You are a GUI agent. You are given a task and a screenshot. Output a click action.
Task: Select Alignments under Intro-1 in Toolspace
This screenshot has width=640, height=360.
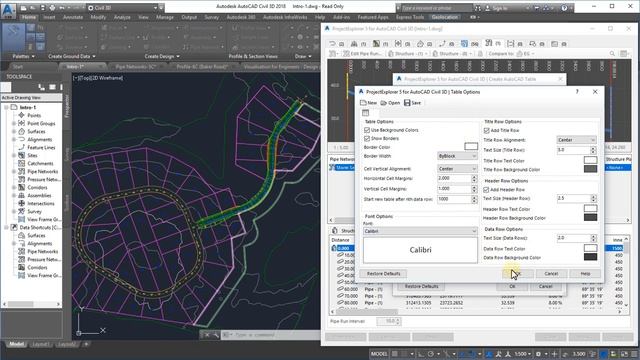tap(40, 140)
